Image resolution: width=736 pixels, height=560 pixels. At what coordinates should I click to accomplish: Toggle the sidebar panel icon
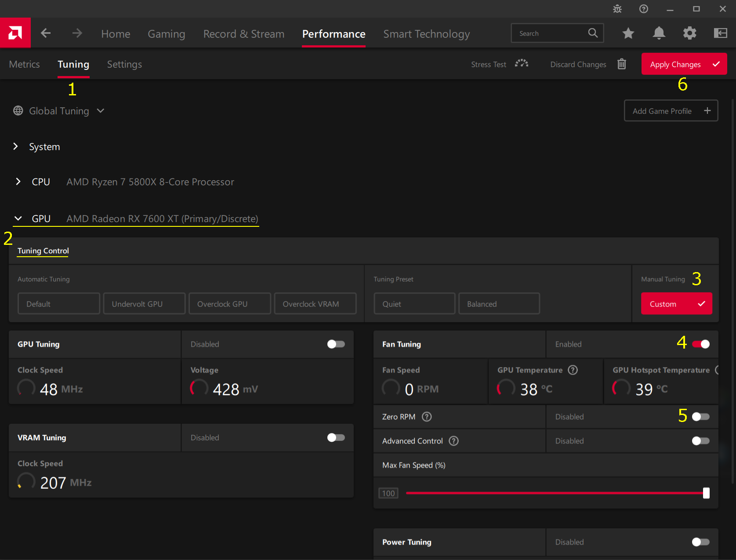click(x=721, y=33)
